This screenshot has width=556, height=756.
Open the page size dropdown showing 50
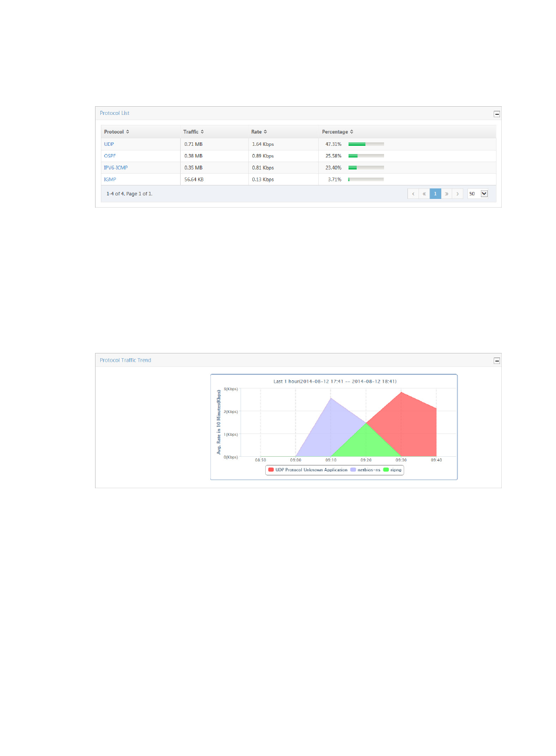coord(484,194)
